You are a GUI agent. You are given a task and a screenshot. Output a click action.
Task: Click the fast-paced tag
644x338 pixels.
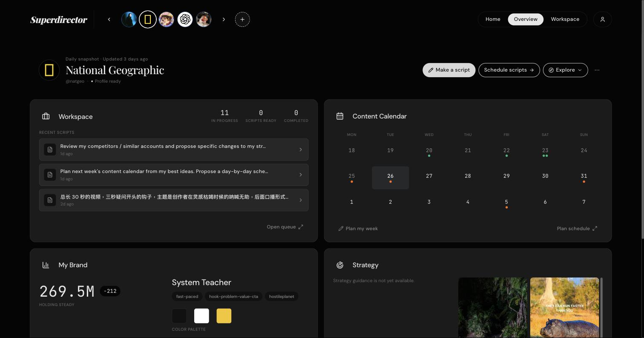187,296
